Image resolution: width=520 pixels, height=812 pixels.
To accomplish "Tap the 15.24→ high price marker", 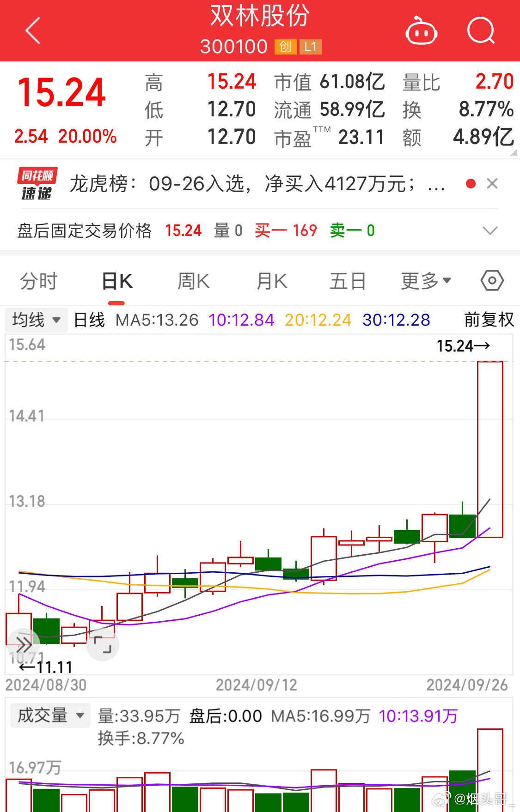I will pos(463,346).
